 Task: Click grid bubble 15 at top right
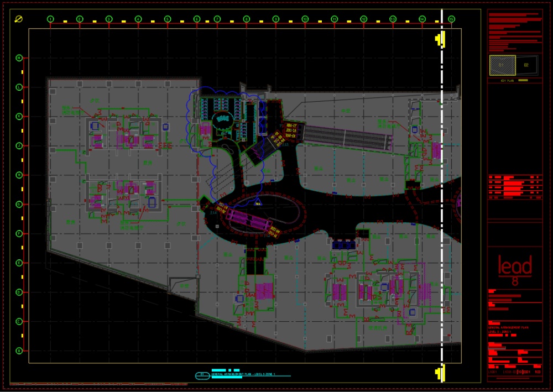click(x=451, y=19)
